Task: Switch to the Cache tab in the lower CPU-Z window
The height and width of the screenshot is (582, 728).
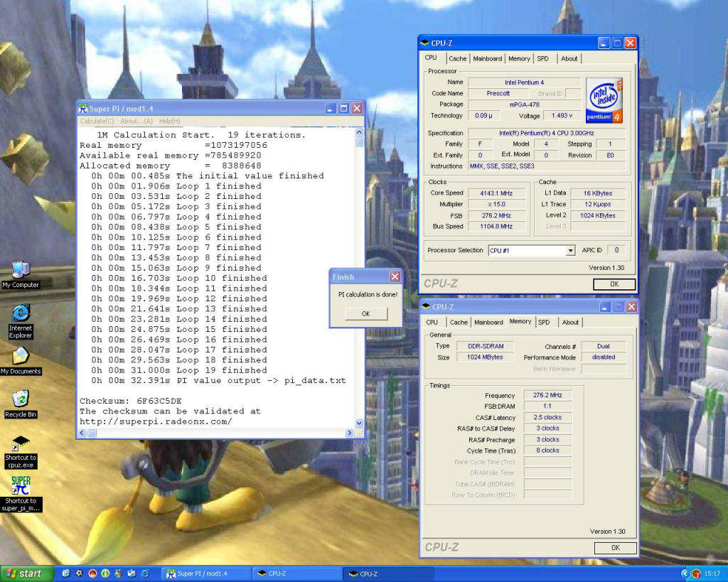Action: [459, 322]
